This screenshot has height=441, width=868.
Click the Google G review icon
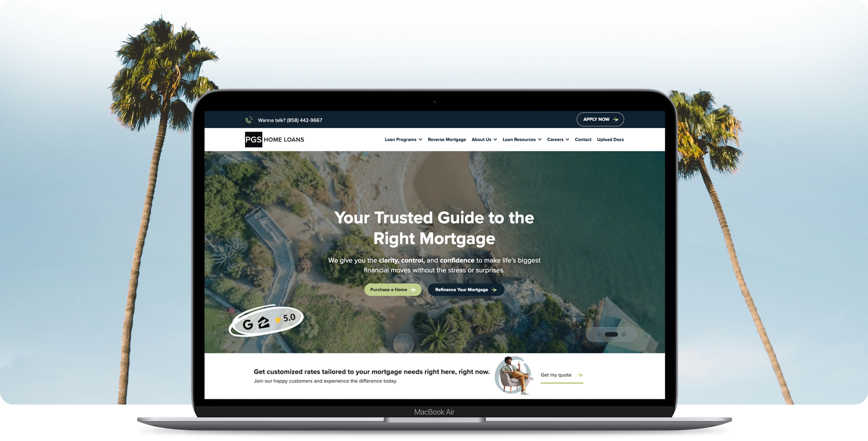[x=248, y=324]
